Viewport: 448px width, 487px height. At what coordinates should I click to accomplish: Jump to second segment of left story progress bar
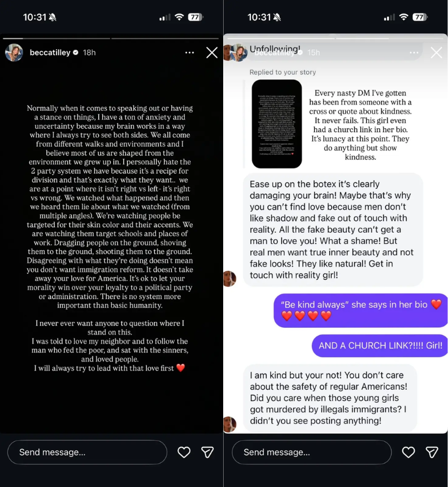tap(165, 38)
